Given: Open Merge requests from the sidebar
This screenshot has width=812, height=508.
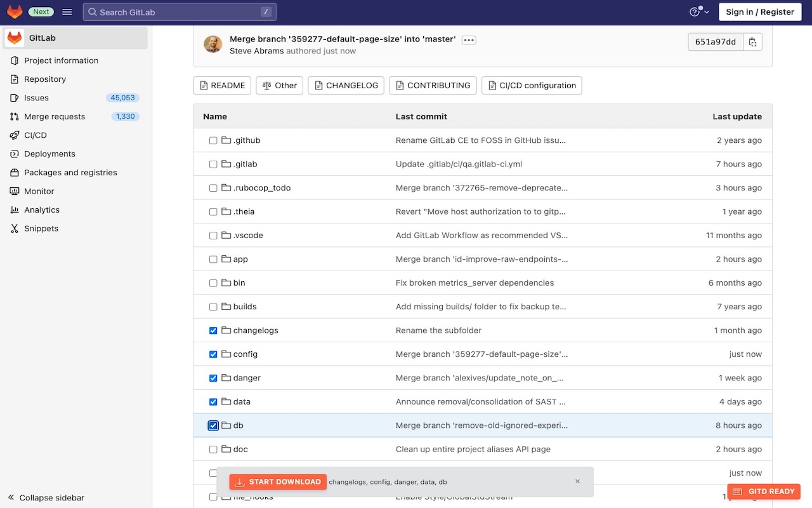Looking at the screenshot, I should (x=54, y=116).
